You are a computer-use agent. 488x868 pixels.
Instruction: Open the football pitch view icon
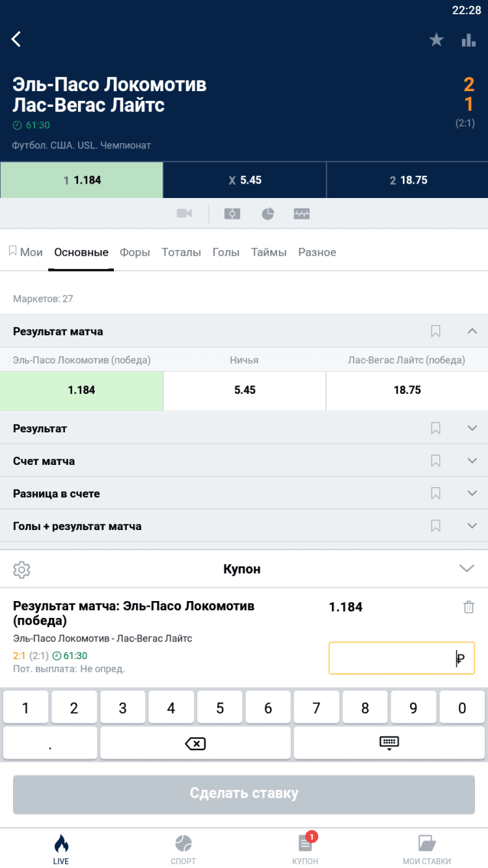(x=232, y=214)
